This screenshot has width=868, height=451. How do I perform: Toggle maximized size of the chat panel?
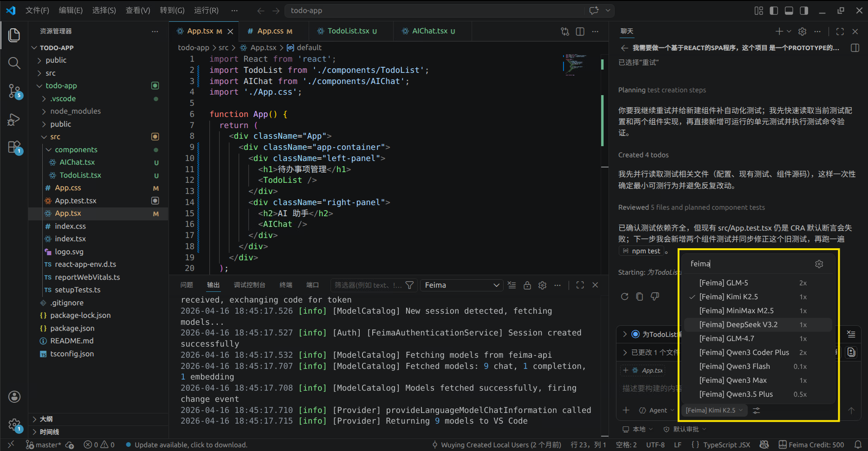point(840,32)
